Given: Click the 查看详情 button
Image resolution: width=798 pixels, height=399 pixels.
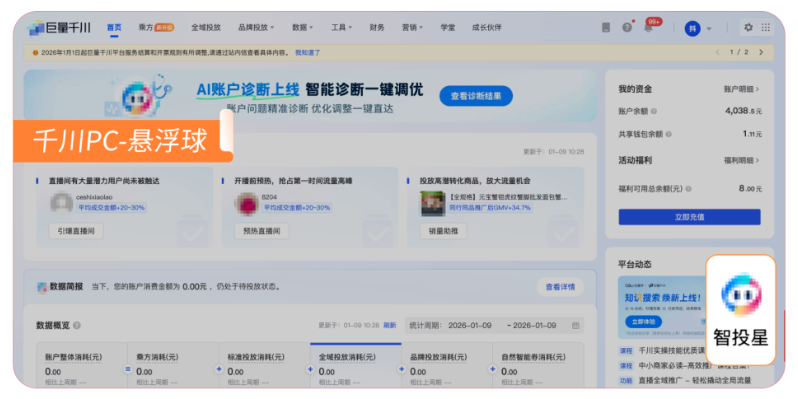Looking at the screenshot, I should click(560, 287).
